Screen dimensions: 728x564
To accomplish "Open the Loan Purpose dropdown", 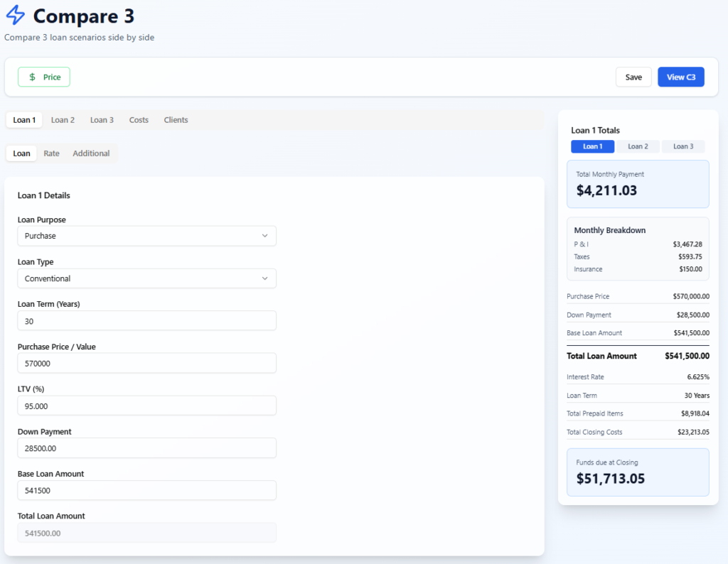I will [x=146, y=236].
